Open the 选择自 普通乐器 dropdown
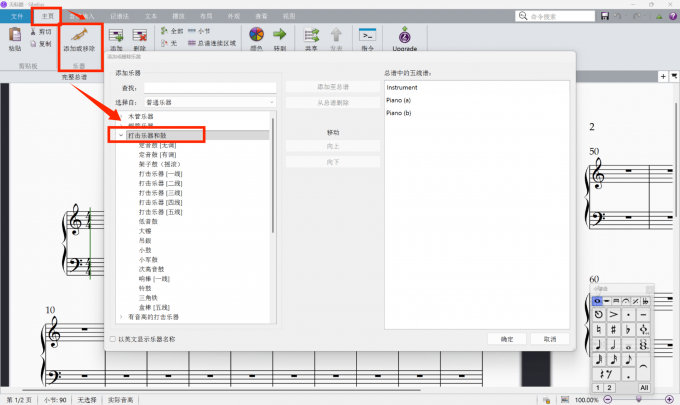This screenshot has height=405, width=680. [210, 102]
